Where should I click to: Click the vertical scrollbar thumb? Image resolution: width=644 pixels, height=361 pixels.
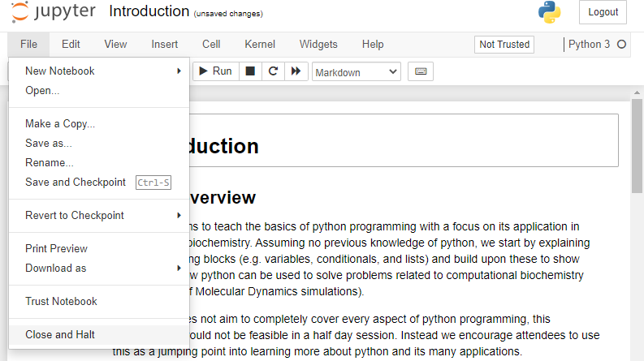click(x=637, y=145)
